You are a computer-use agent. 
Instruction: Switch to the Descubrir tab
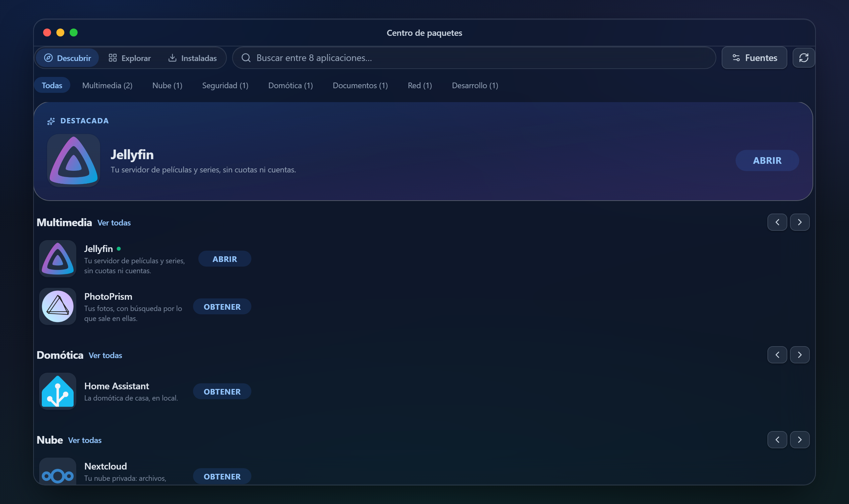click(67, 58)
